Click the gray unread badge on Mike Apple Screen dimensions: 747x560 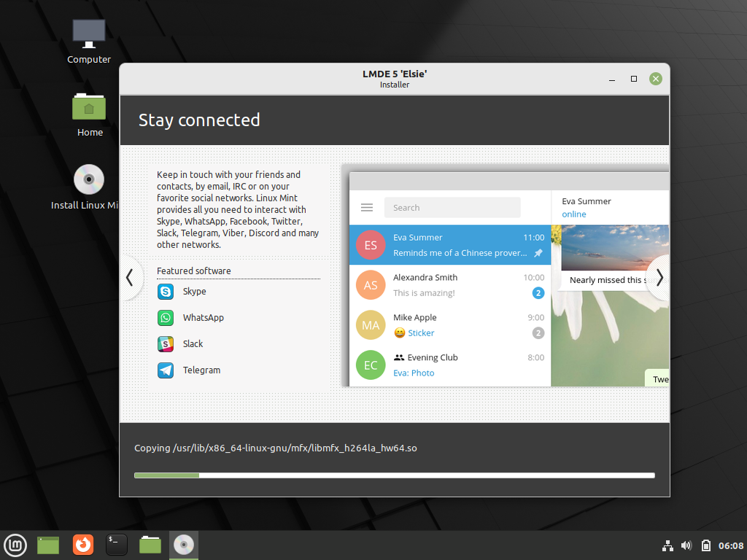[538, 332]
